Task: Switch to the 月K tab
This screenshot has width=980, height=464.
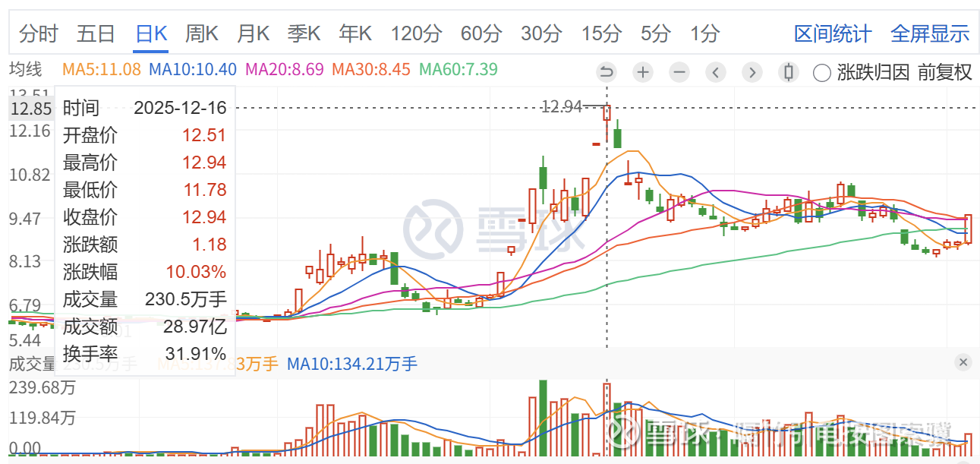Action: click(253, 33)
